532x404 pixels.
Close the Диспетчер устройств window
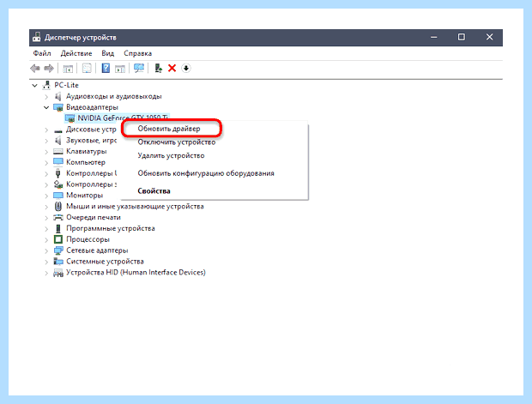(489, 37)
